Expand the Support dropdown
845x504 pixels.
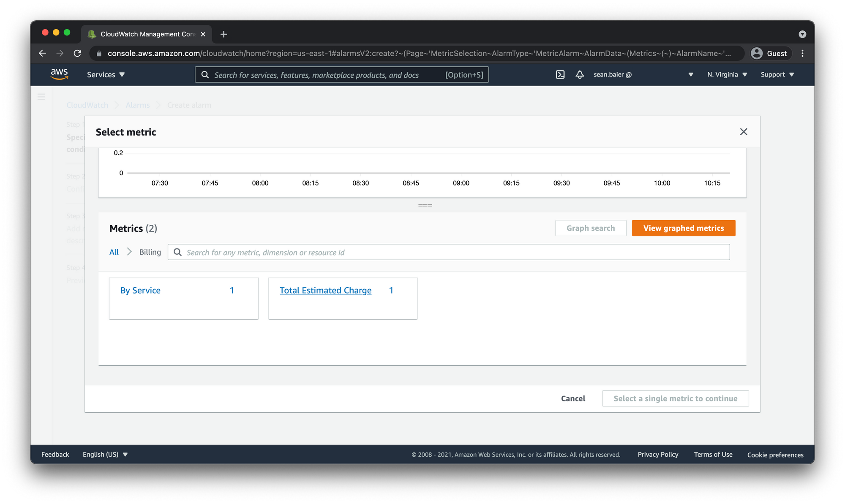click(x=777, y=75)
